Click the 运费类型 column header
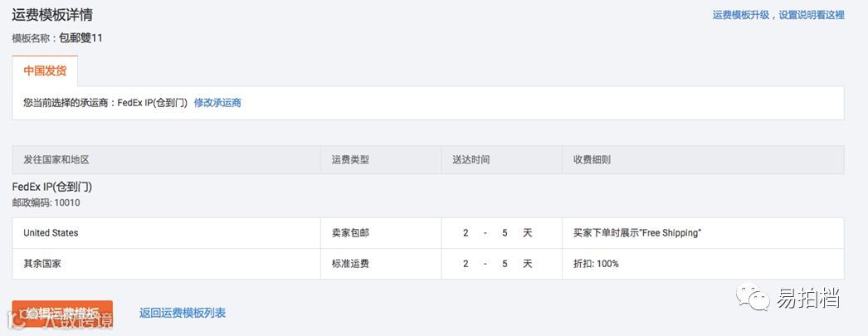868x336 pixels. [x=350, y=159]
